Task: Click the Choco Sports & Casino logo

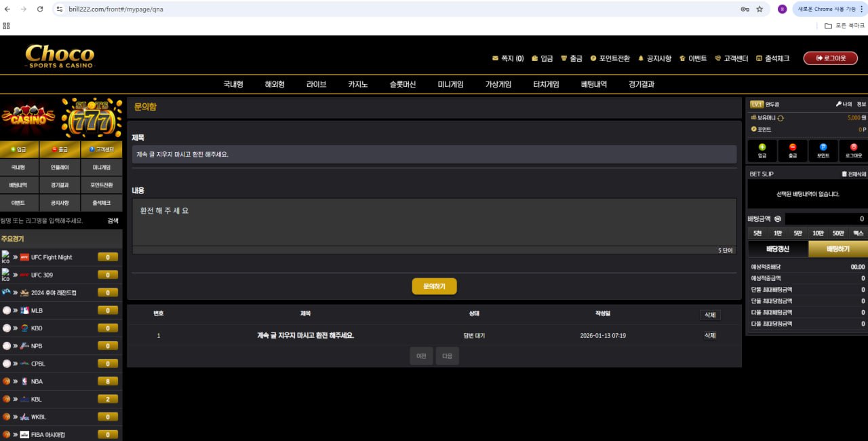Action: click(60, 56)
